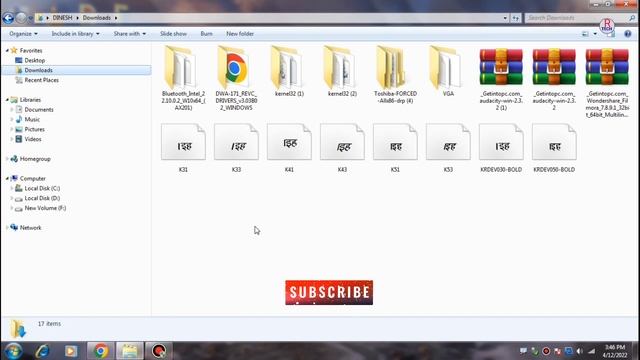The height and width of the screenshot is (360, 640).
Task: Open the view options dropdown arrow
Action: point(595,34)
